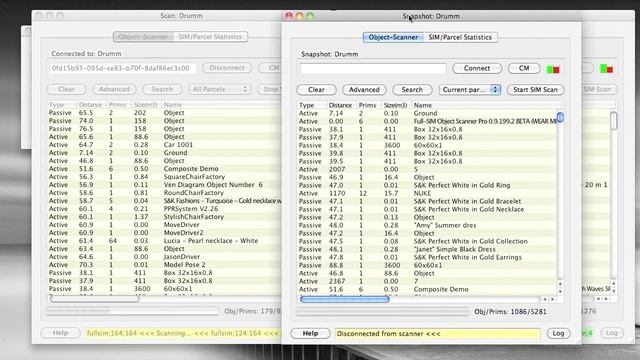Click Search button in Snapshot window
Image resolution: width=640 pixels, height=360 pixels.
[412, 90]
